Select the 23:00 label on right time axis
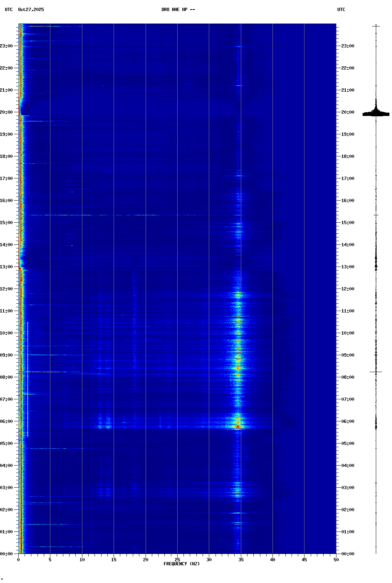Image resolution: width=392 pixels, height=583 pixels. click(348, 46)
